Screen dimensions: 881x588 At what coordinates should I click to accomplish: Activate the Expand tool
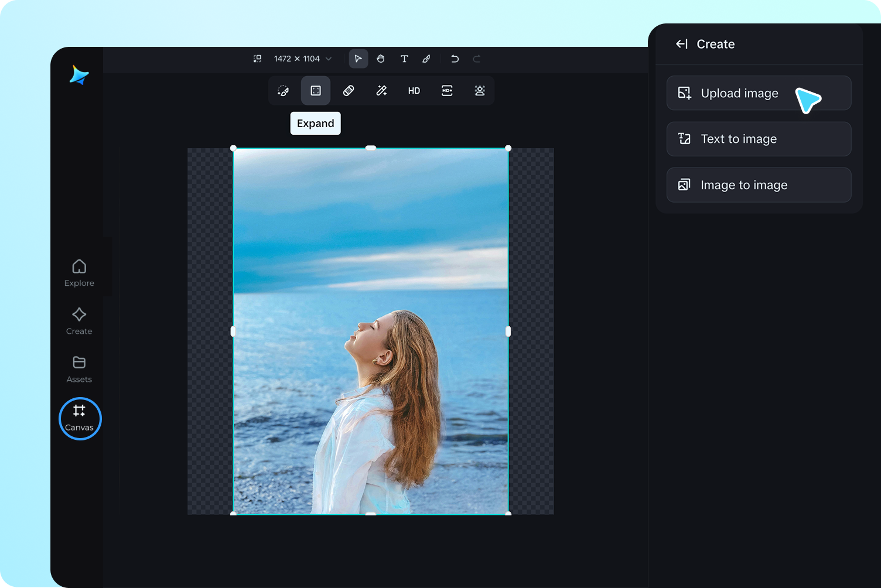pos(316,91)
